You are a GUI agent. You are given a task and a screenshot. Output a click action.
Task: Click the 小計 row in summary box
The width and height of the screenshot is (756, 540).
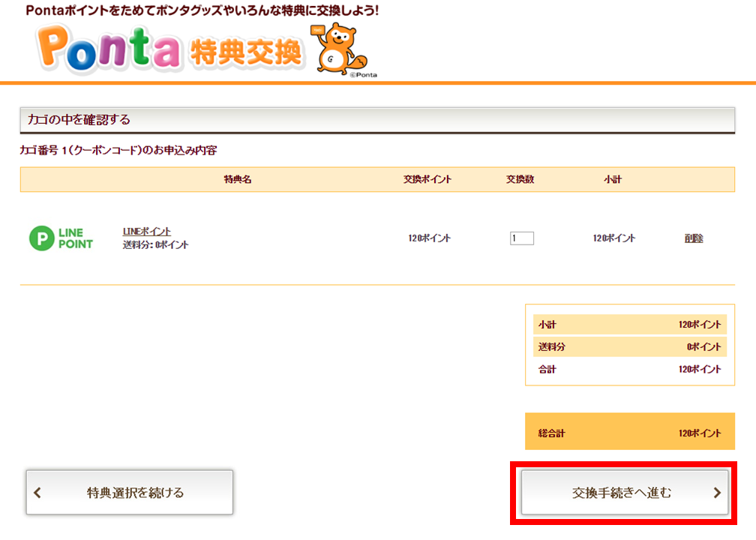[630, 325]
